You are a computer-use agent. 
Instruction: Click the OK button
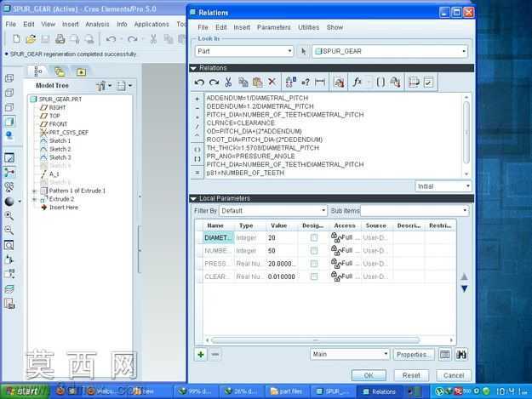click(369, 375)
